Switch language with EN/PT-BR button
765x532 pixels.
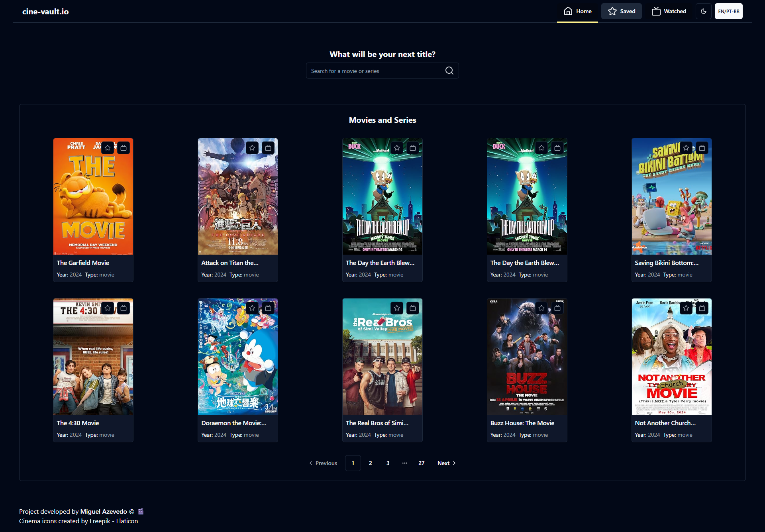click(x=729, y=11)
